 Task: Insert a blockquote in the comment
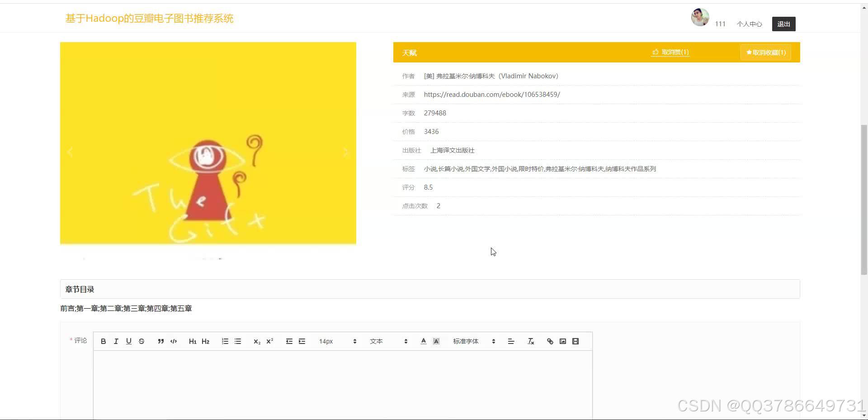[x=160, y=341]
